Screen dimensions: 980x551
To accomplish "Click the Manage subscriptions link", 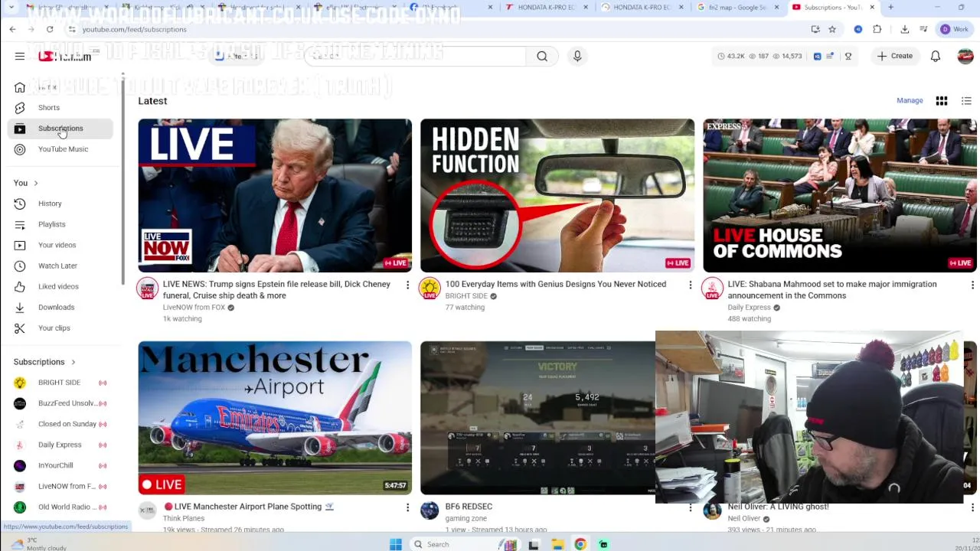I will (910, 100).
